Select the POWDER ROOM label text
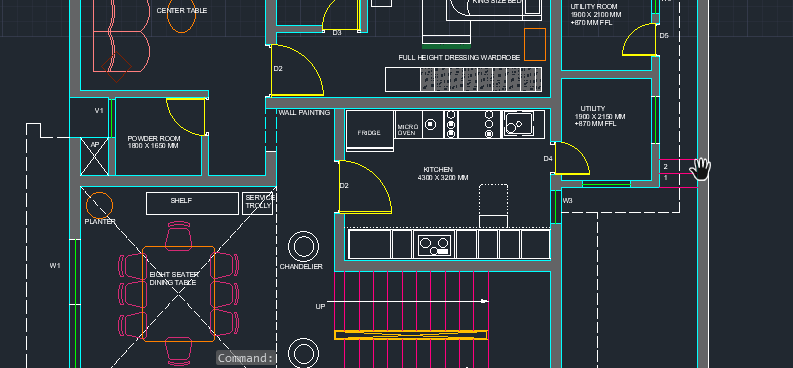Viewport: 793px width, 368px height. pyautogui.click(x=153, y=142)
